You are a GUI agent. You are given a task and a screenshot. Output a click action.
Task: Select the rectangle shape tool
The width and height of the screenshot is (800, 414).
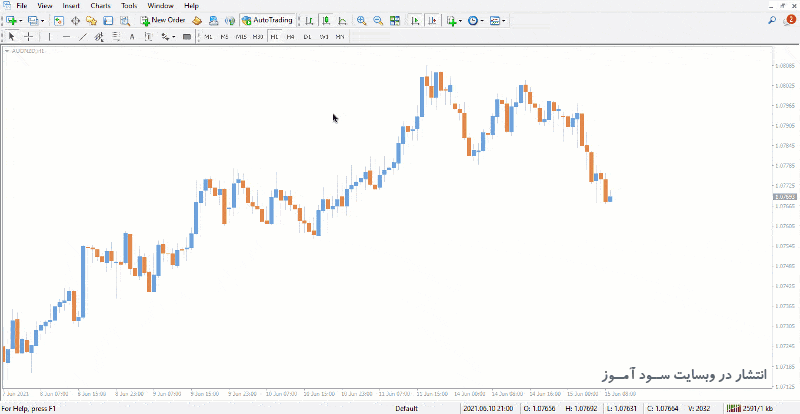point(187,36)
